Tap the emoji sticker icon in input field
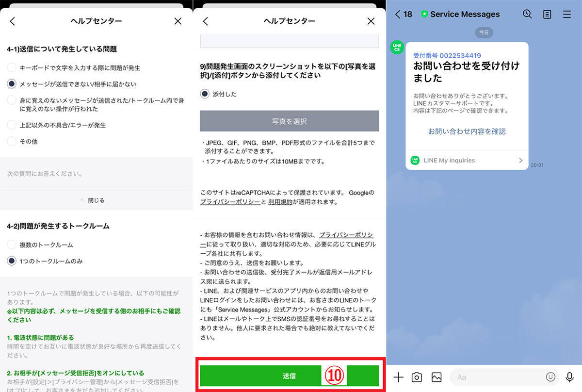This screenshot has width=582, height=392. [x=550, y=377]
